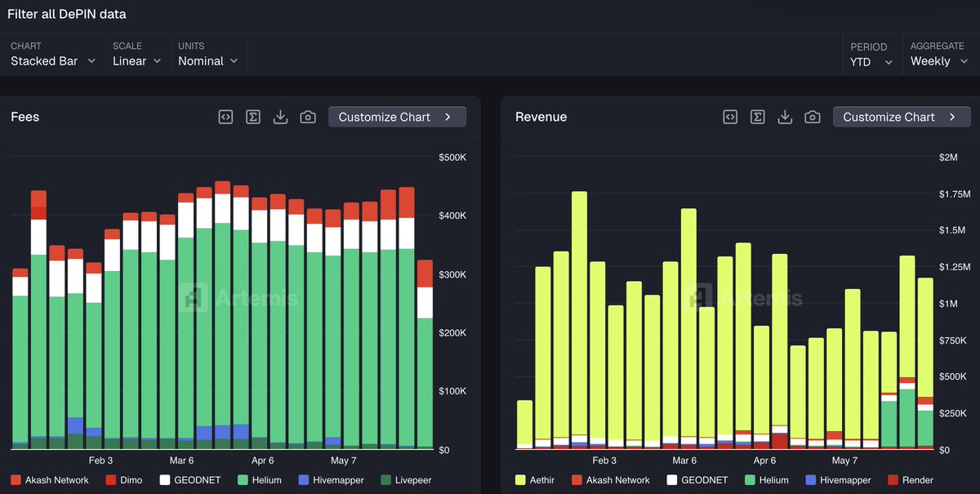This screenshot has height=494, width=980.
Task: Open Customize Chart for Fees
Action: [x=397, y=117]
